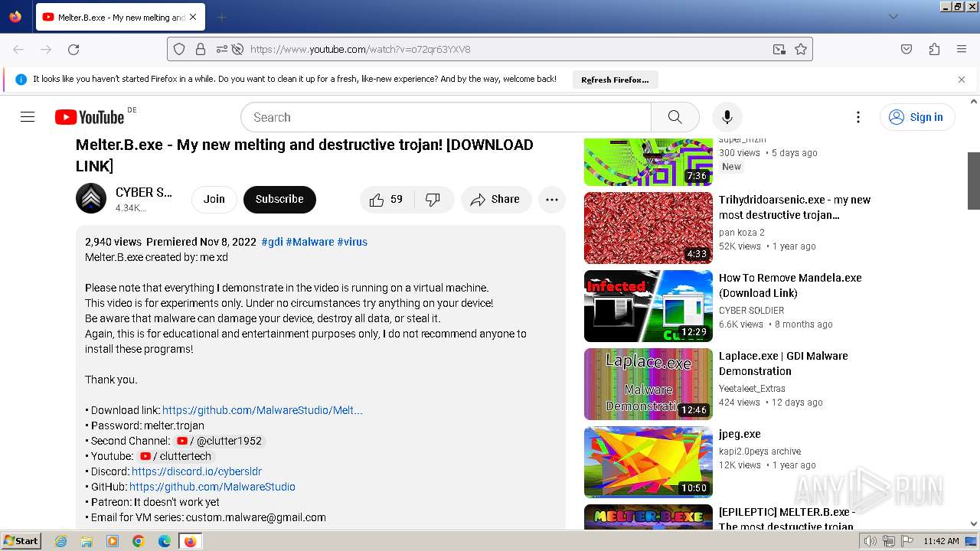The image size is (980, 551).
Task: Click the Melter.B.exe video title text
Action: tap(305, 155)
